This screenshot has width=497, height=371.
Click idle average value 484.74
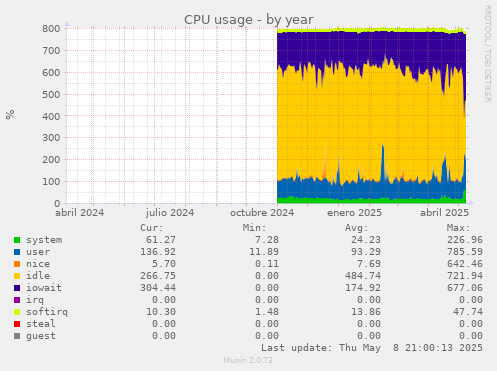363,276
